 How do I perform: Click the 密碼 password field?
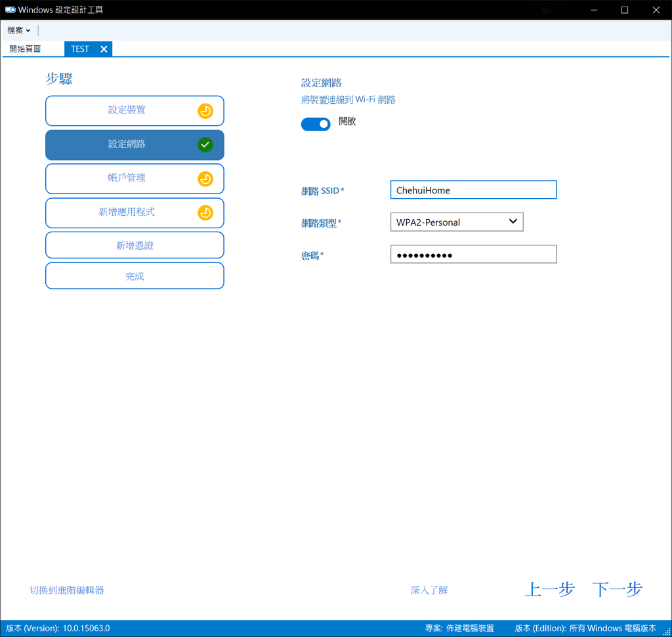pyautogui.click(x=473, y=254)
